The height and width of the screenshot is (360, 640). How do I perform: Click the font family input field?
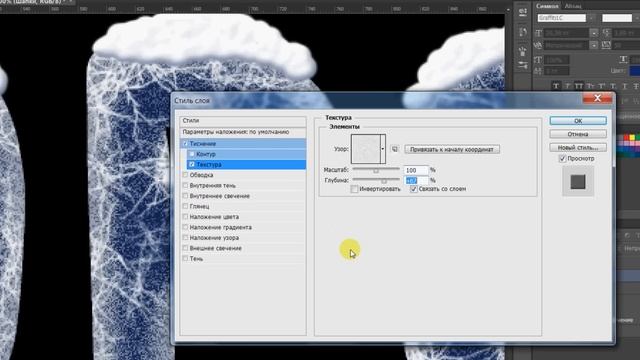point(562,18)
